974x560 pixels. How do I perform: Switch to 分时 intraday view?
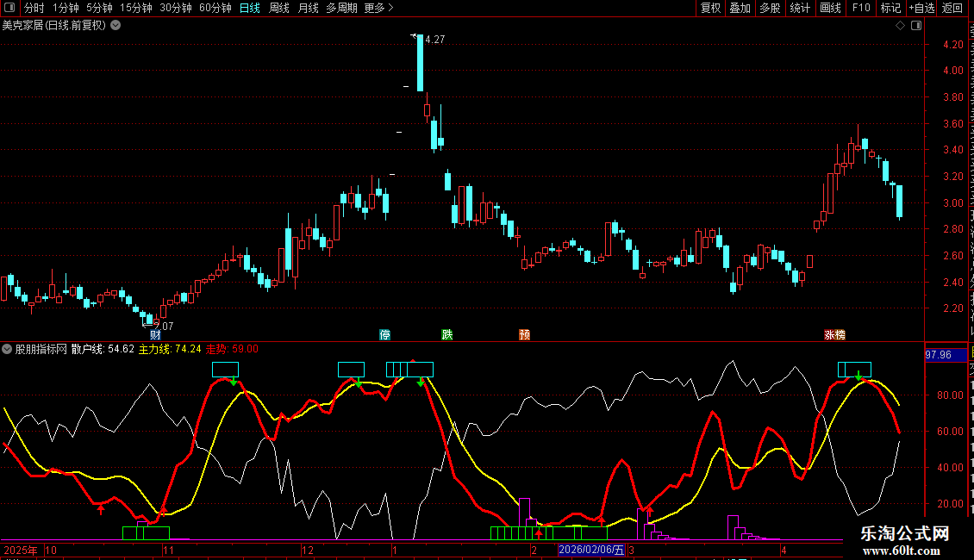pos(34,8)
